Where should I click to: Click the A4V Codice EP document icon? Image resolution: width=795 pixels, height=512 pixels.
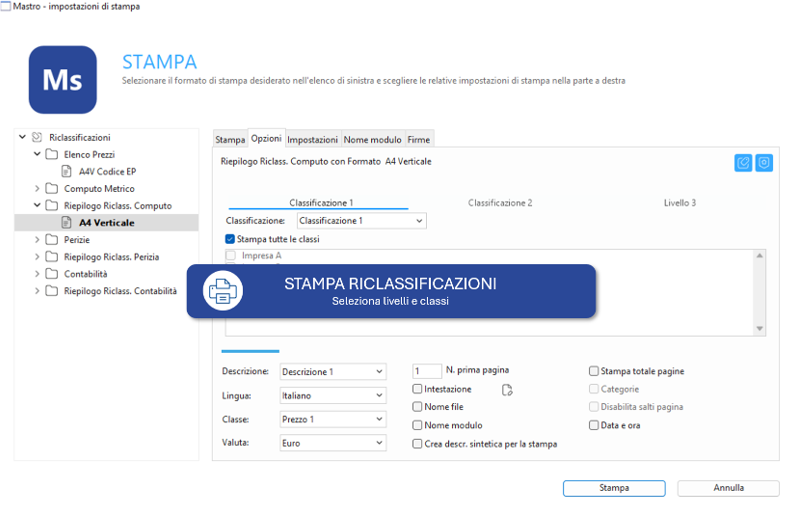point(66,171)
